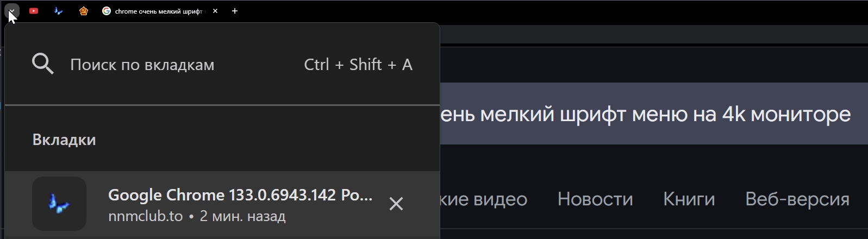This screenshot has width=868, height=239.
Task: Click the Google favicon on the active tab
Action: pyautogui.click(x=107, y=11)
